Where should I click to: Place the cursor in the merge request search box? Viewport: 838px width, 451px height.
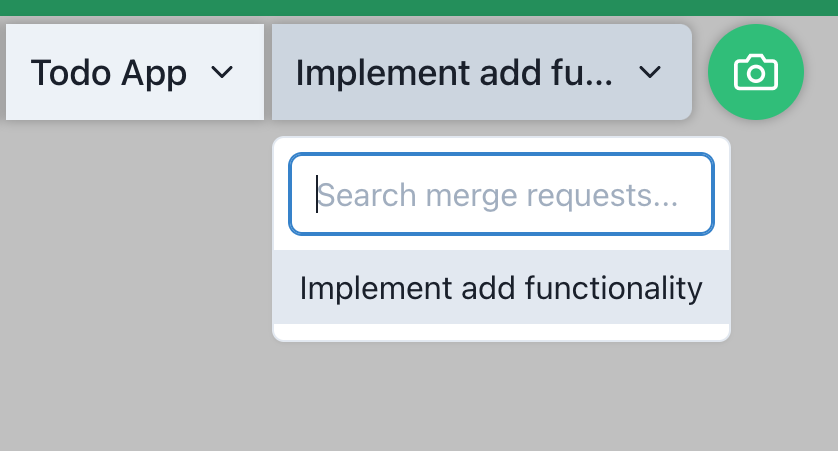coord(501,194)
